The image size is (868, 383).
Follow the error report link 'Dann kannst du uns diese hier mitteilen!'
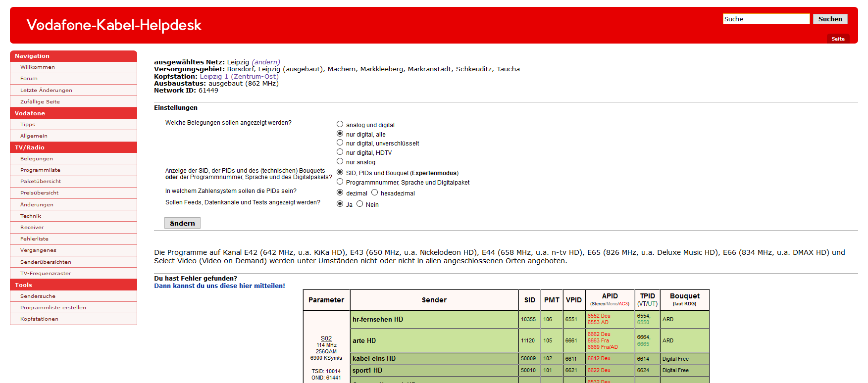click(x=219, y=286)
